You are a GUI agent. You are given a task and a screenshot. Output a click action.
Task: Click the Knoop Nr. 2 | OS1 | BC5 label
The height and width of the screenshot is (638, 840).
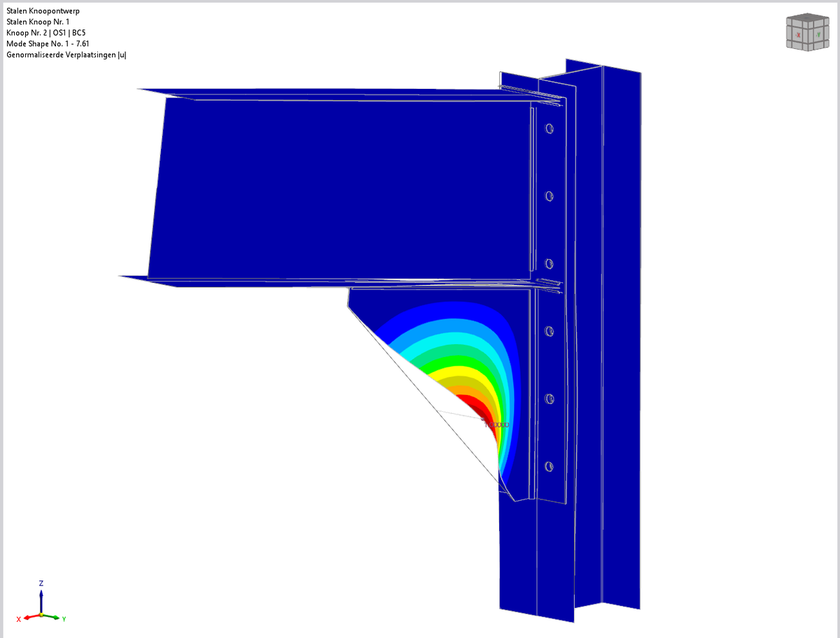45,32
